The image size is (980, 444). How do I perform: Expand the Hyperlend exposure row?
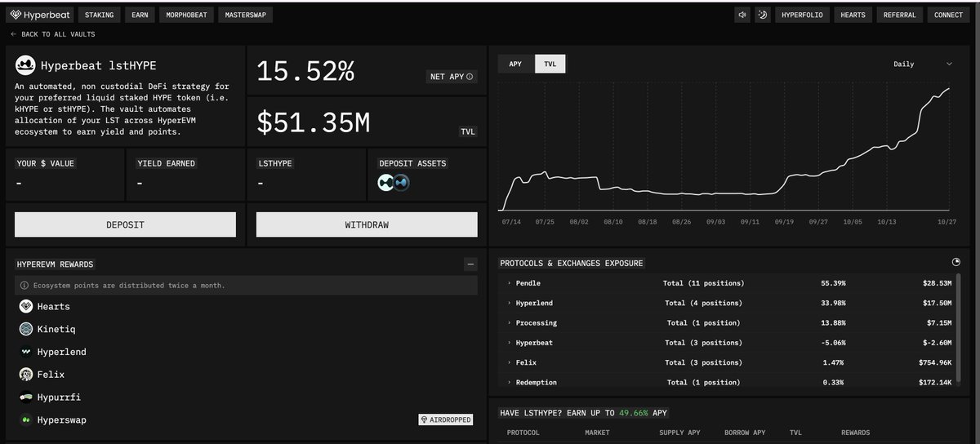pyautogui.click(x=509, y=303)
